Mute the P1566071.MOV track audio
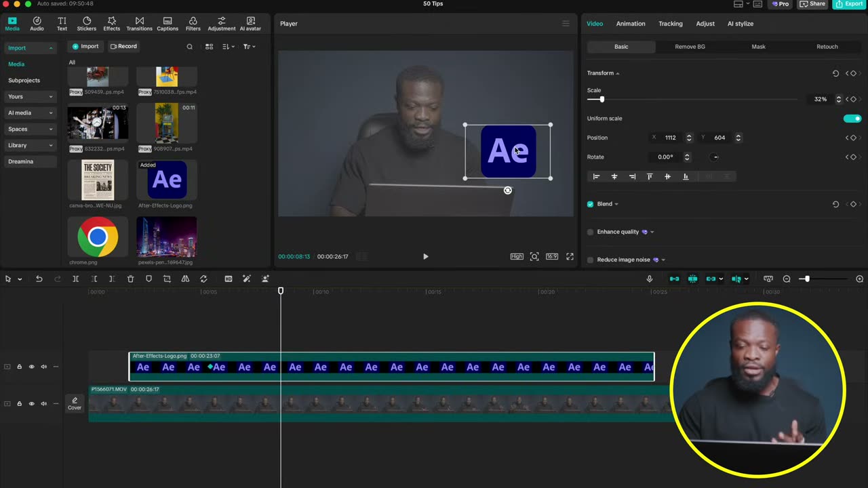Image resolution: width=868 pixels, height=488 pixels. point(43,404)
